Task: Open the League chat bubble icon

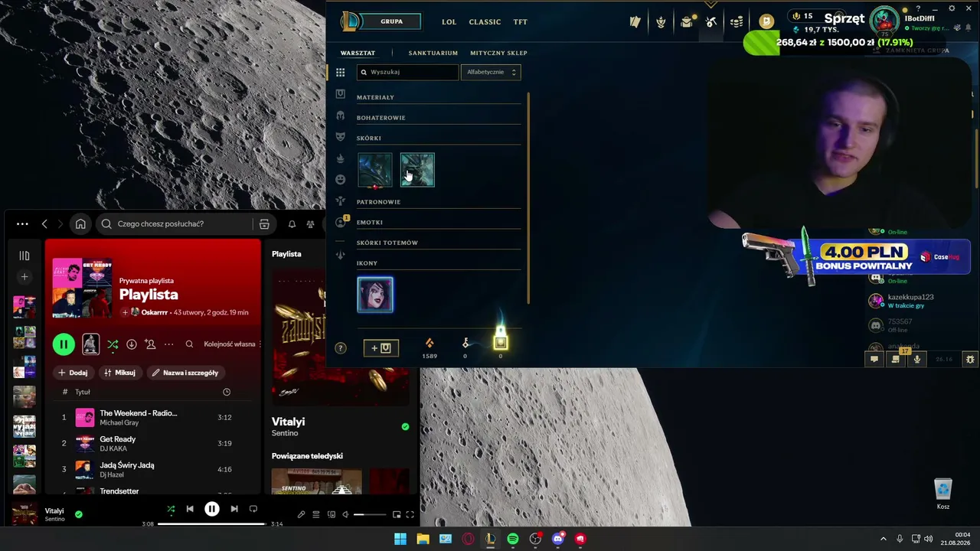Action: [x=874, y=359]
